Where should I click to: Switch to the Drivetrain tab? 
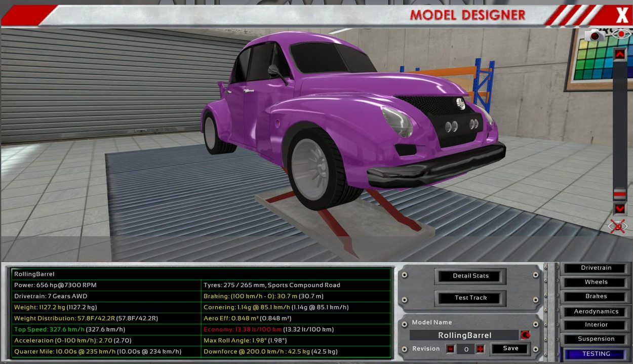coord(596,268)
